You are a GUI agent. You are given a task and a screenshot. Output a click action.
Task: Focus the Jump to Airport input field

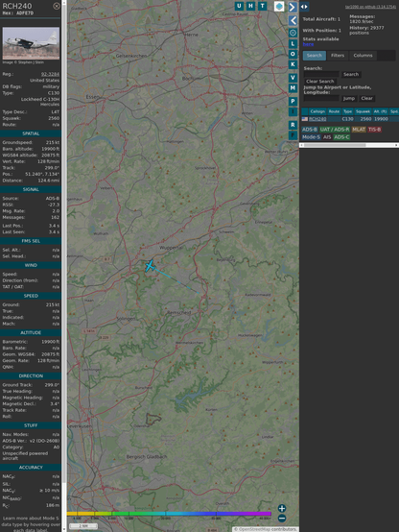click(321, 98)
